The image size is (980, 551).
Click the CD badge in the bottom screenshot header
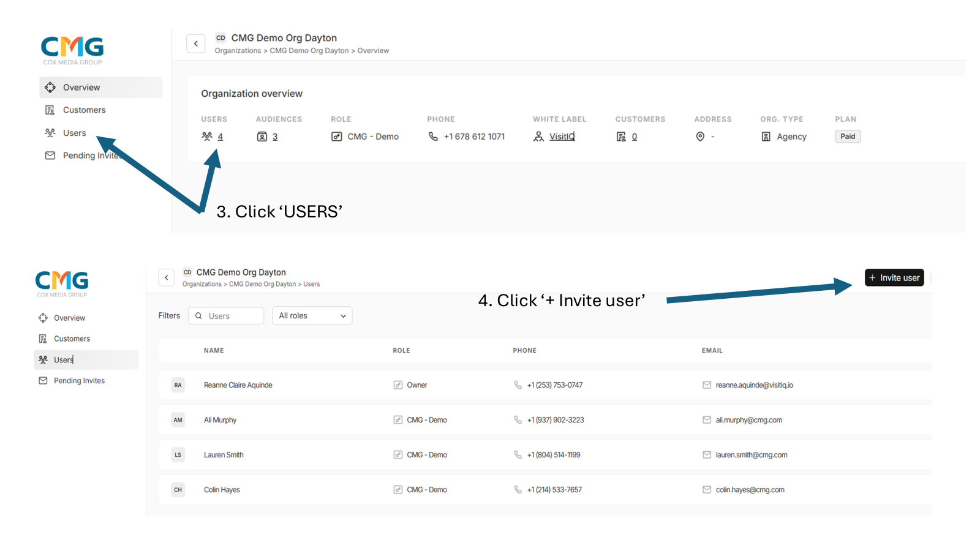pyautogui.click(x=187, y=272)
